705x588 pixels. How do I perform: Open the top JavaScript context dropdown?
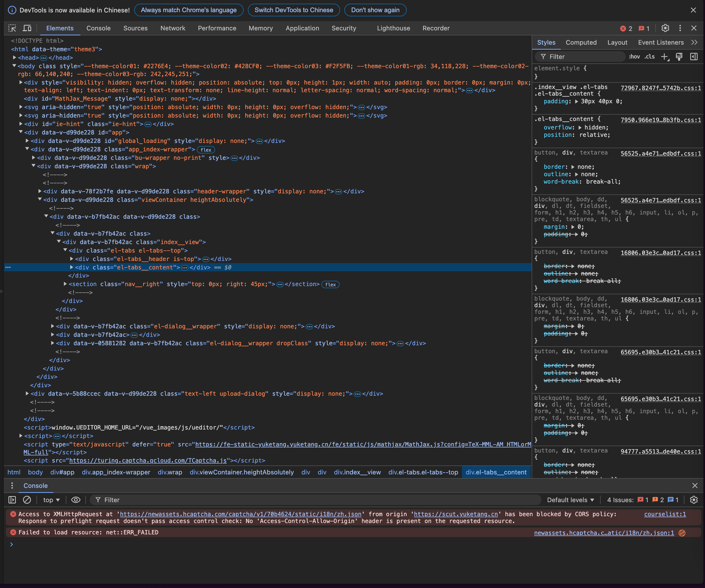click(51, 500)
